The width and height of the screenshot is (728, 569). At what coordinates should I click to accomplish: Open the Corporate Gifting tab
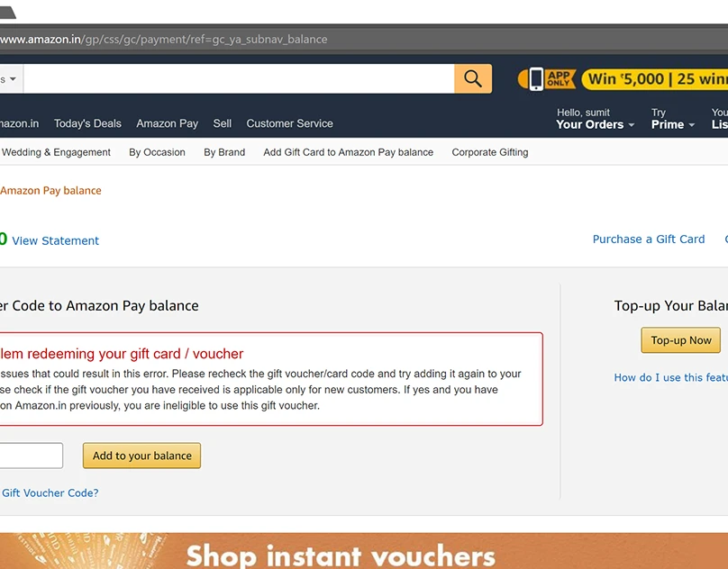click(490, 152)
